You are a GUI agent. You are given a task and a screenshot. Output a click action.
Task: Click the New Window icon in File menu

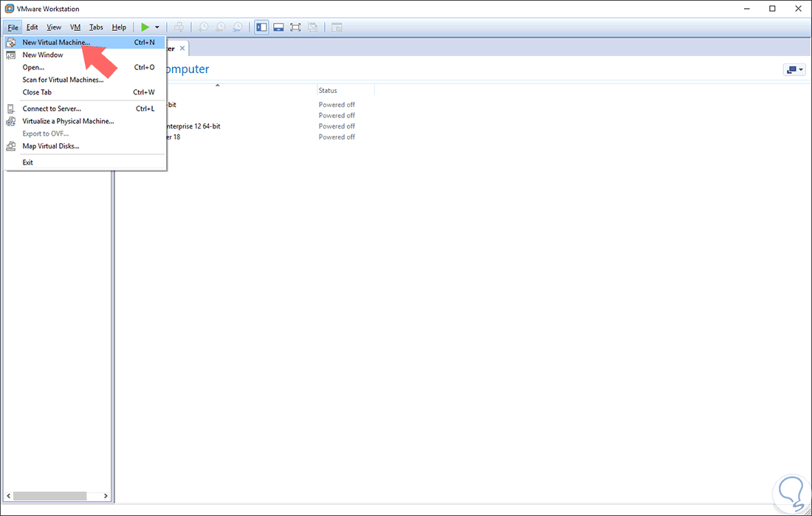click(x=10, y=55)
